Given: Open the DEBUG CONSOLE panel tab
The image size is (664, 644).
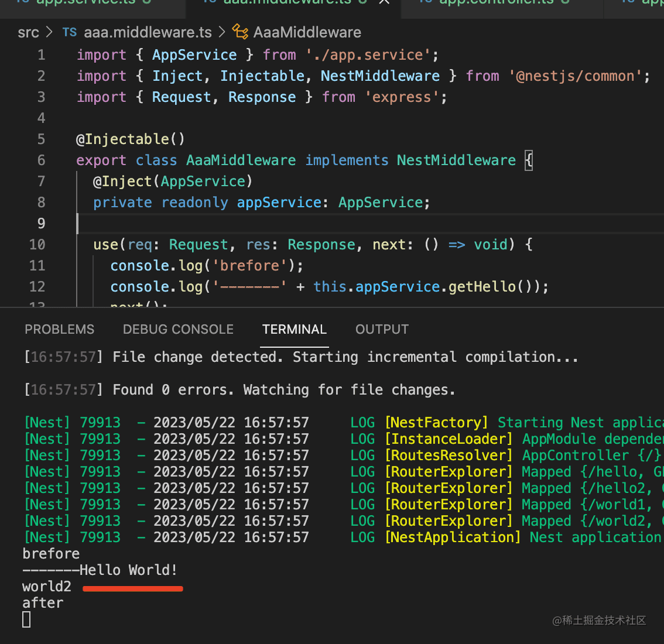Looking at the screenshot, I should click(x=178, y=330).
